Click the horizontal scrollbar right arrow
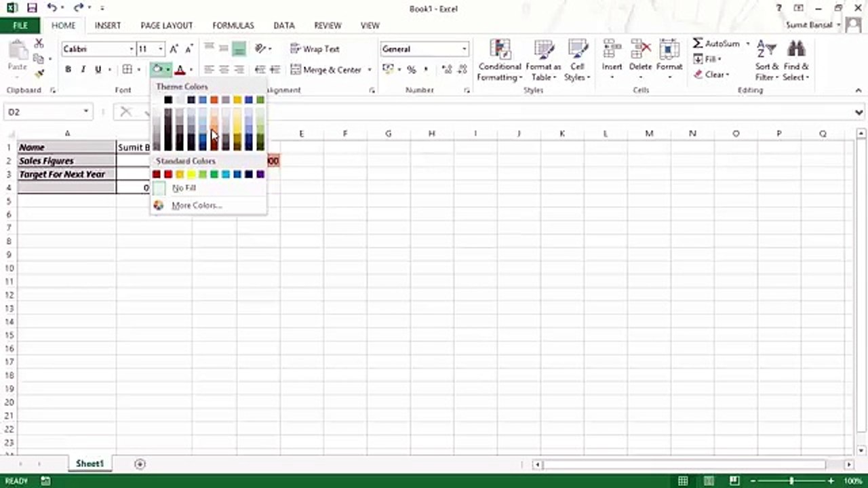Viewport: 868px width, 488px height. [849, 464]
